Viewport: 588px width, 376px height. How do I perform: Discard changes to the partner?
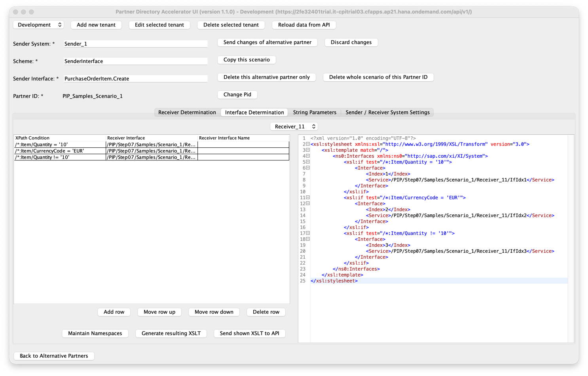click(351, 42)
